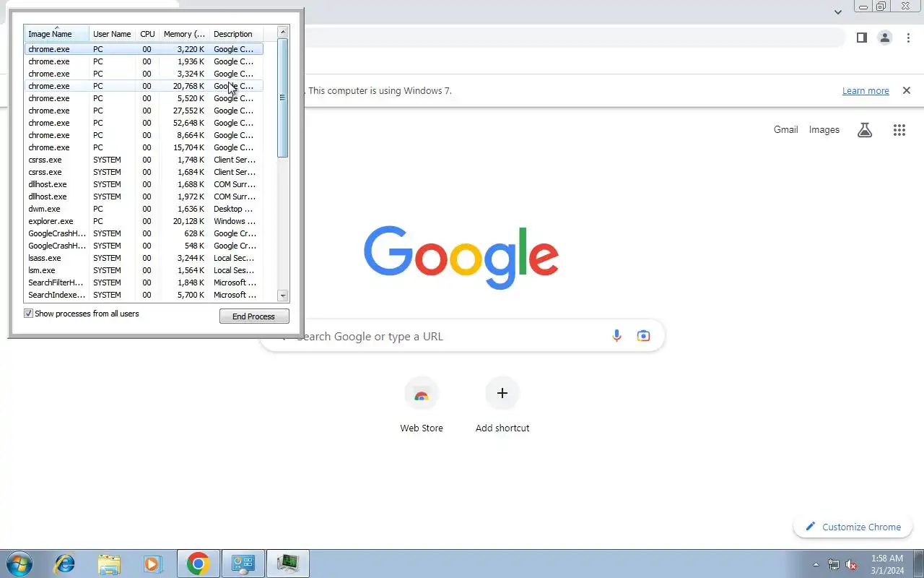924x578 pixels.
Task: Add a new shortcut tile
Action: pos(502,405)
